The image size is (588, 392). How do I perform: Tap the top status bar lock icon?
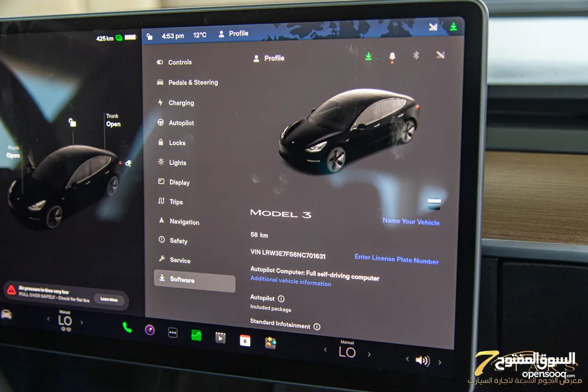click(150, 36)
